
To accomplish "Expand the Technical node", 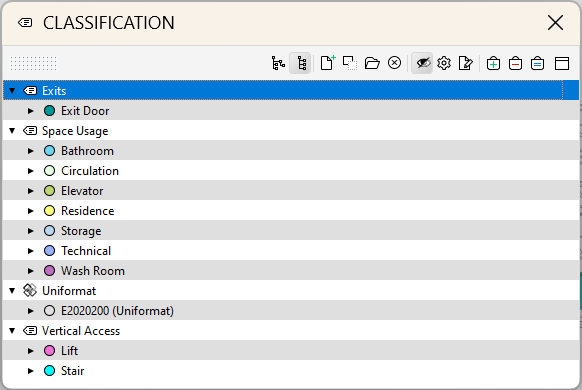I will click(x=31, y=251).
